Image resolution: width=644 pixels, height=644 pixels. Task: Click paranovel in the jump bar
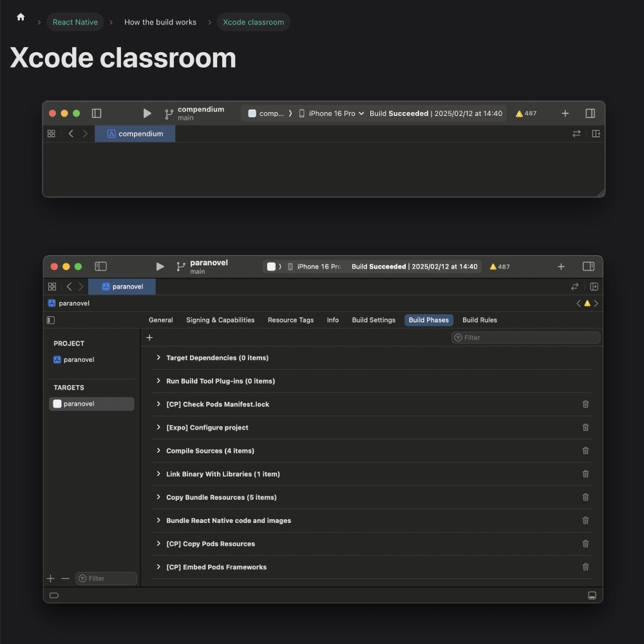coord(69,303)
